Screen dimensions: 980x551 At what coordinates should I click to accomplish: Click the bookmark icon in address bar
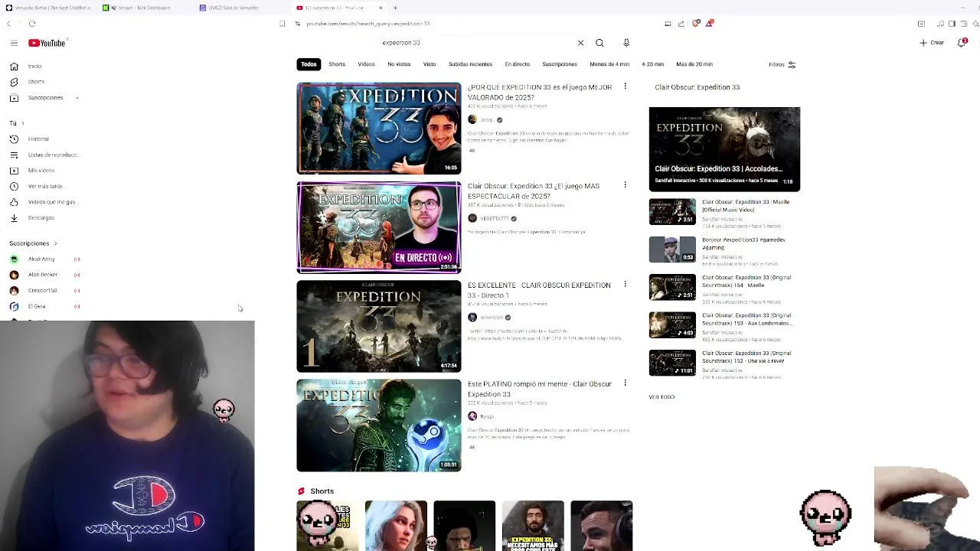pos(282,24)
